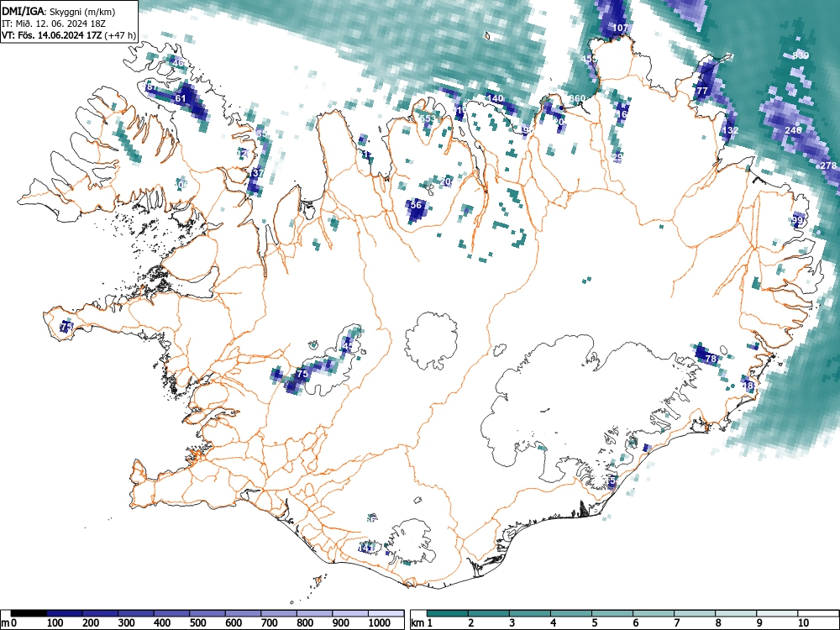Click the '132' value on the northeast coast
The width and height of the screenshot is (840, 630).
point(731,130)
